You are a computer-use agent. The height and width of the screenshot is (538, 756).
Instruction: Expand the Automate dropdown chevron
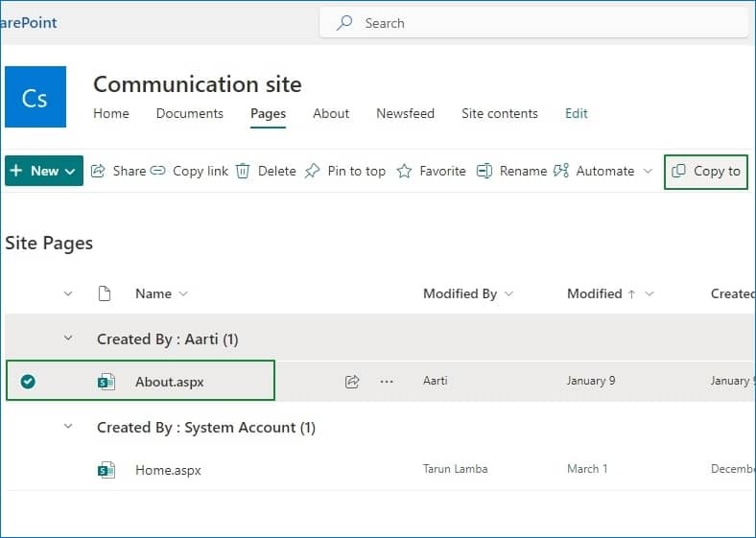648,171
